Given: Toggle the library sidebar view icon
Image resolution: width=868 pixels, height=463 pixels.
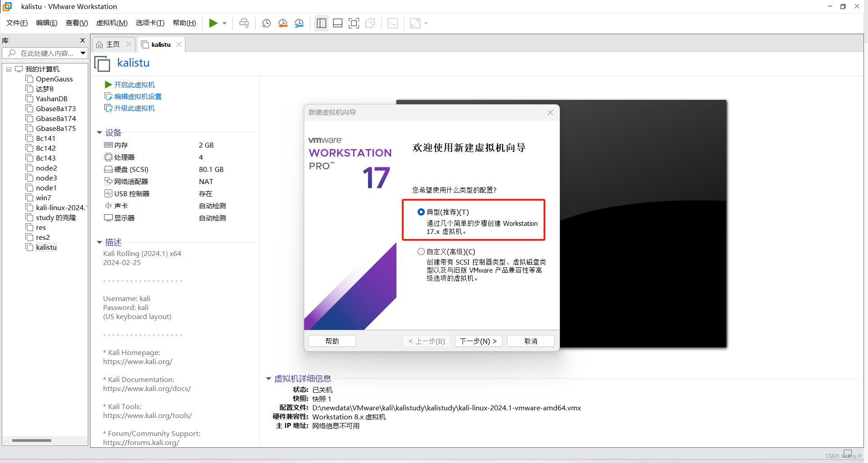Looking at the screenshot, I should click(321, 23).
